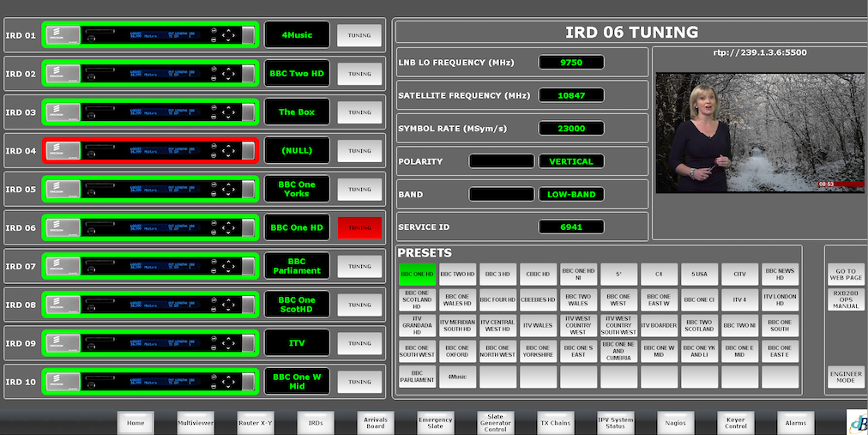Open the TX Chains page
Viewport: 868px width, 435px height.
555,422
